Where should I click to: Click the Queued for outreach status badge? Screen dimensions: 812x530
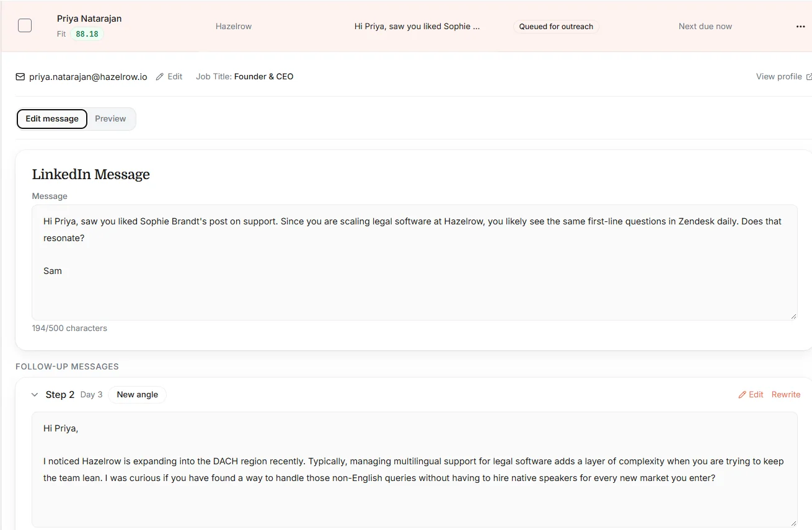coord(556,27)
